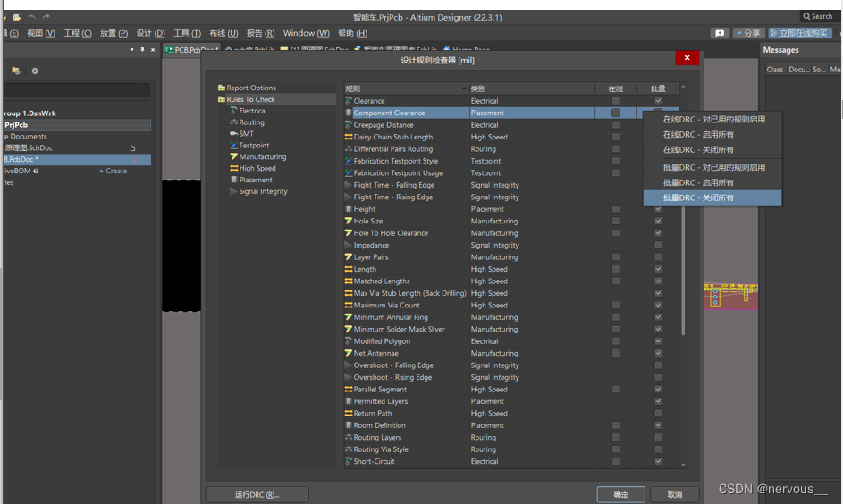Sort by 规则 column header arrow
Image resolution: width=843 pixels, height=504 pixels.
pyautogui.click(x=464, y=88)
